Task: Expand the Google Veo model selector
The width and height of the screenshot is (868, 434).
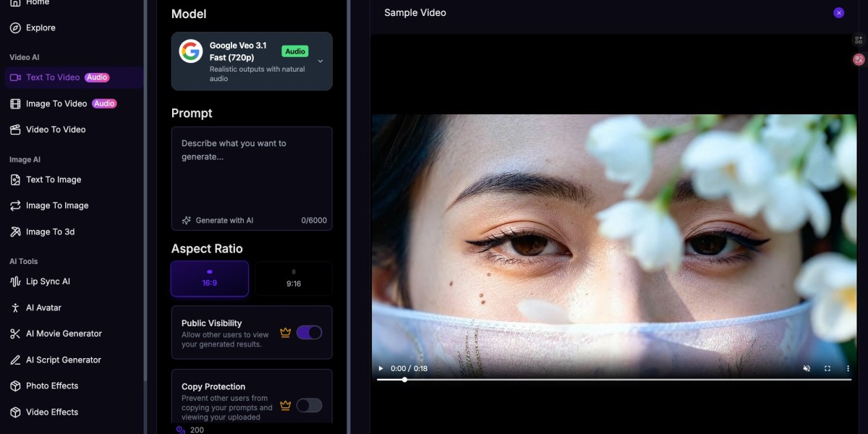Action: click(x=319, y=61)
